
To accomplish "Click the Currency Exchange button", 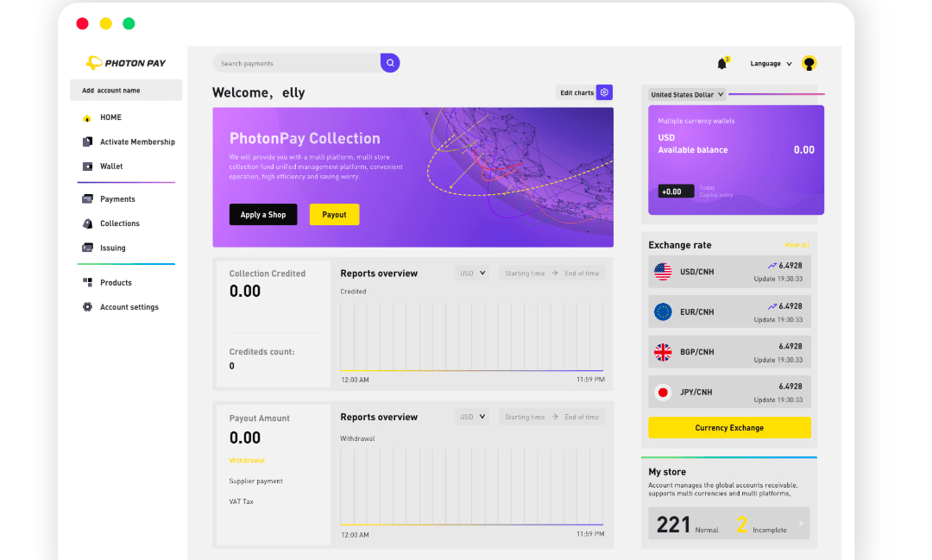I will (729, 427).
